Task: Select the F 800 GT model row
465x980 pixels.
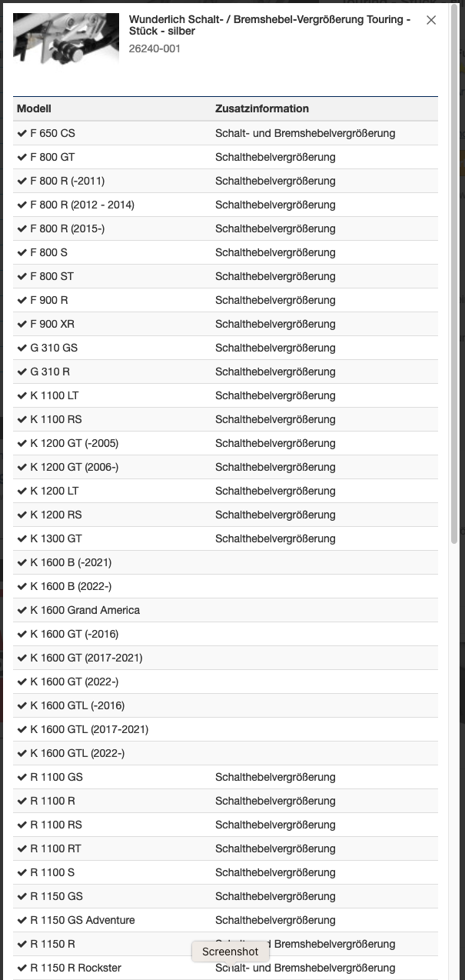Action: pyautogui.click(x=52, y=157)
